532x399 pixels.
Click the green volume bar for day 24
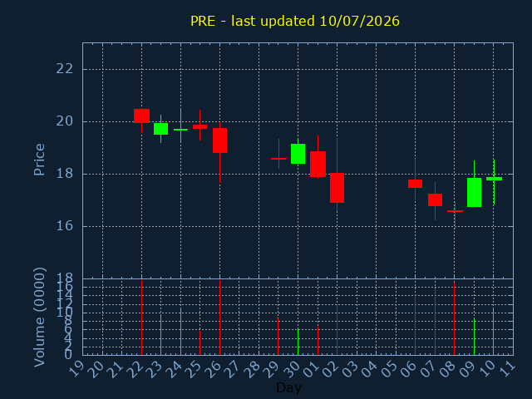click(180, 332)
